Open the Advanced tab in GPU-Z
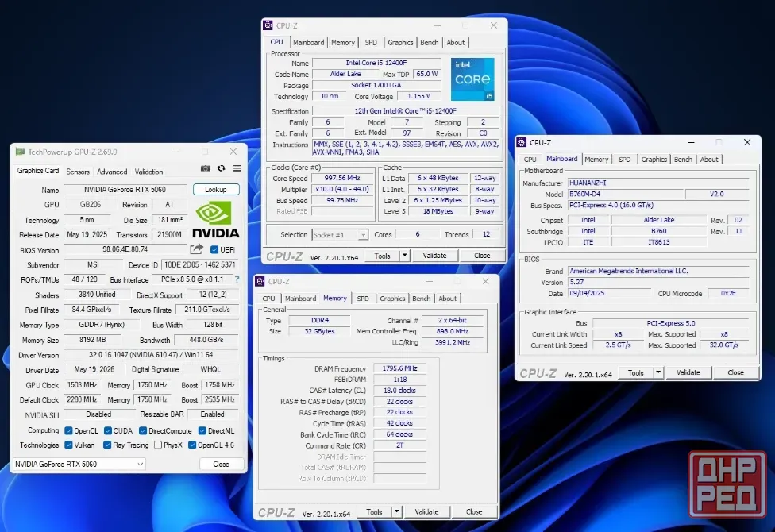 pos(112,172)
